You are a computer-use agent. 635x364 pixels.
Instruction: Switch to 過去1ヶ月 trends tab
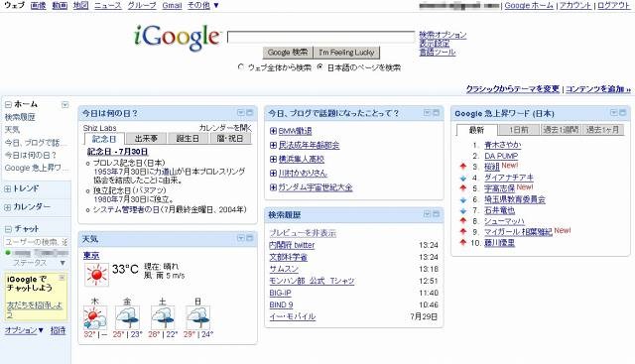click(603, 130)
